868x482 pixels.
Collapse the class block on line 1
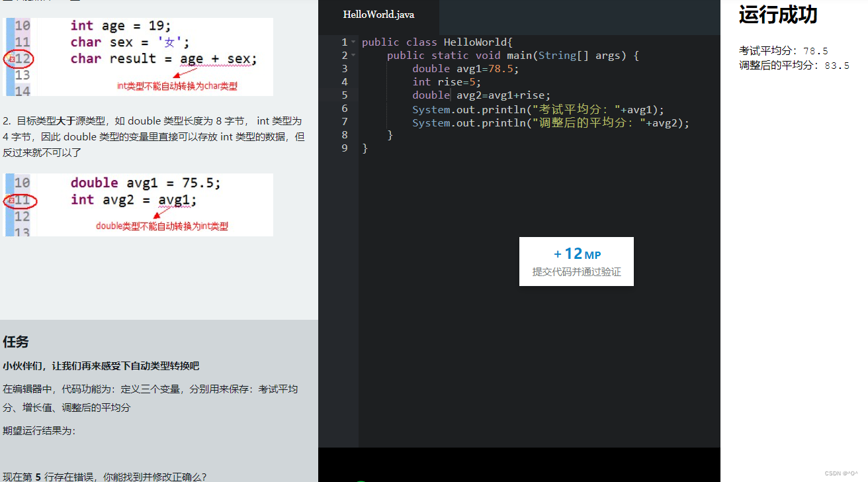(x=353, y=42)
